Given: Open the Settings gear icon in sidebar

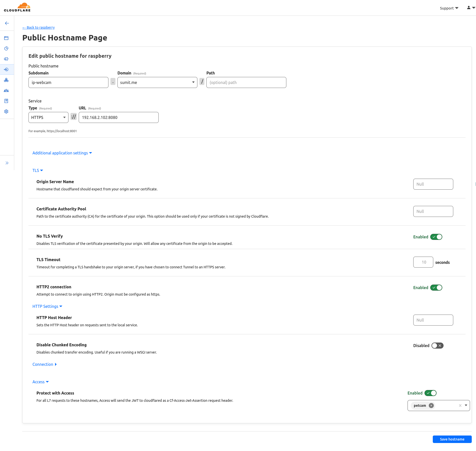Looking at the screenshot, I should tap(6, 111).
